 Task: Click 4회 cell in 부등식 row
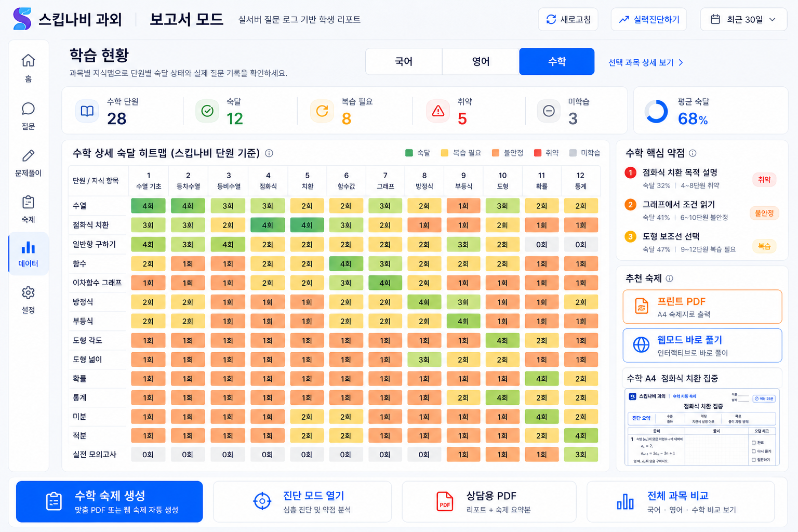[463, 321]
